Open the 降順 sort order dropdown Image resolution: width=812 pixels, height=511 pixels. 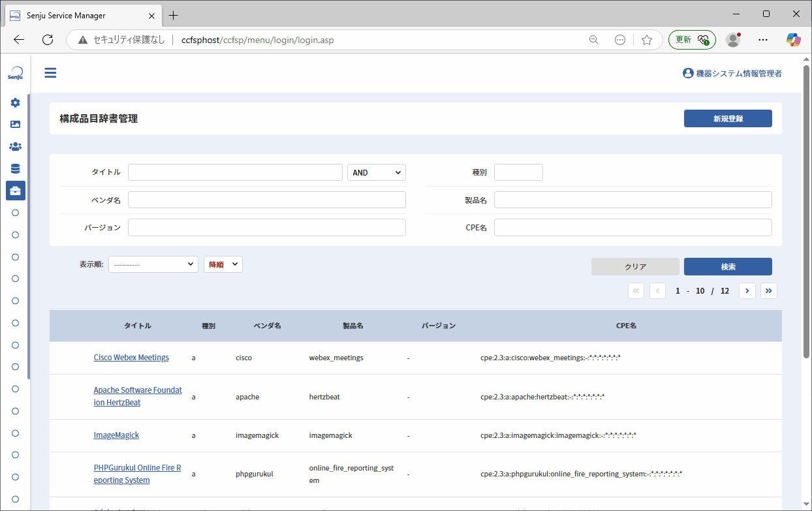tap(223, 264)
